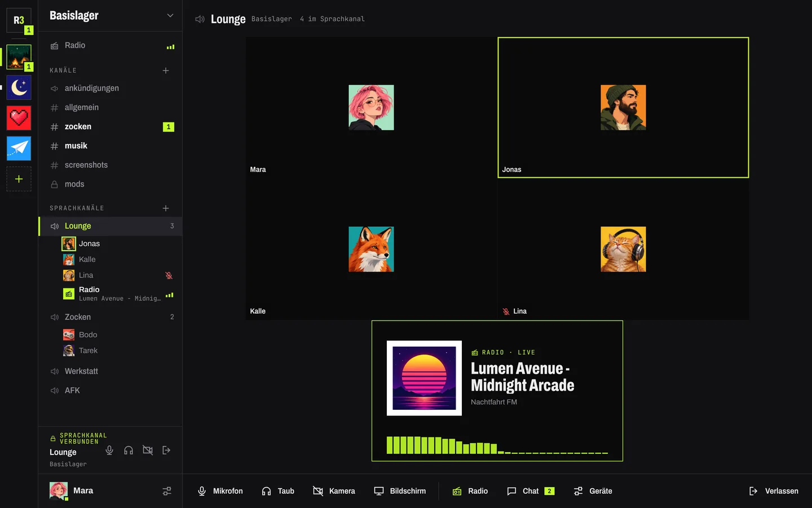Collapse the Lounge voice channel
The height and width of the screenshot is (508, 812).
tap(110, 226)
